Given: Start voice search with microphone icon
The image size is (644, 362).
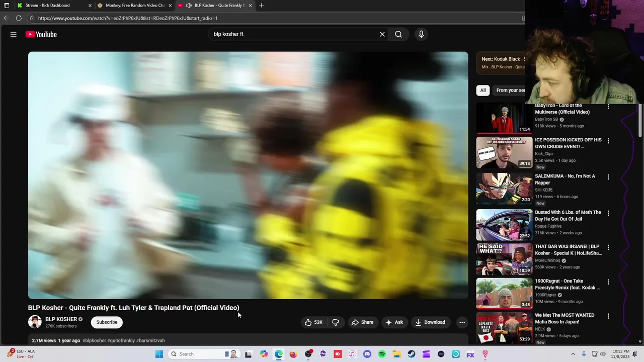Looking at the screenshot, I should 421,34.
